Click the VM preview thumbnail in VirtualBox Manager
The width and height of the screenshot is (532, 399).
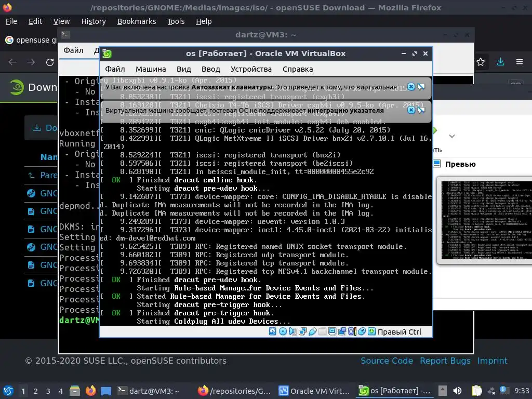pos(486,220)
